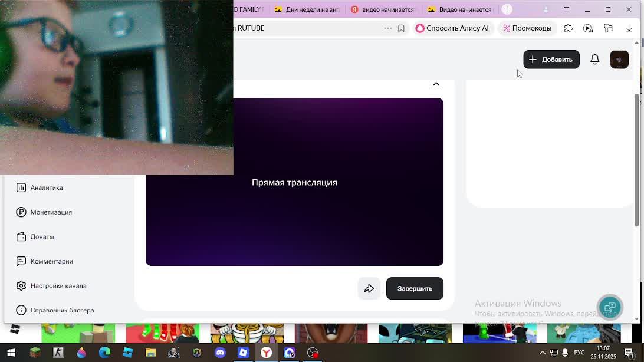The width and height of the screenshot is (644, 362).
Task: Go to Донаты in the sidebar
Action: click(35, 237)
